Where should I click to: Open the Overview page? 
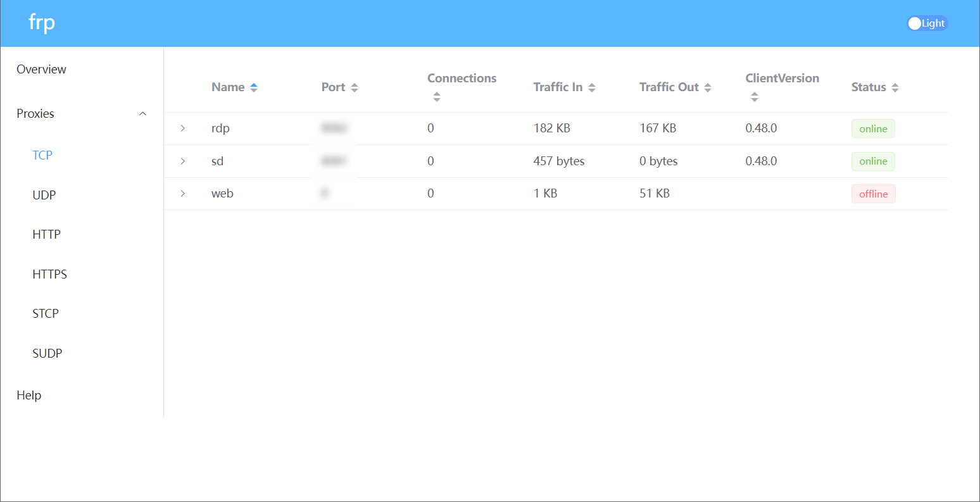pos(42,70)
